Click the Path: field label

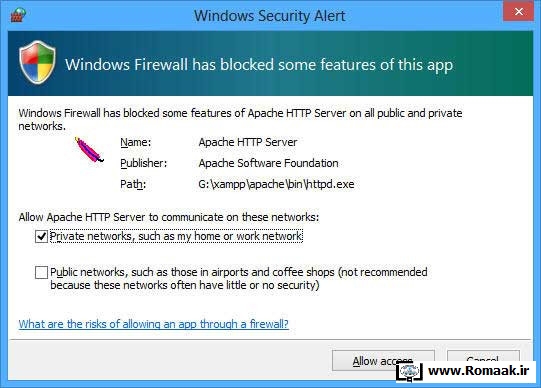coord(133,185)
